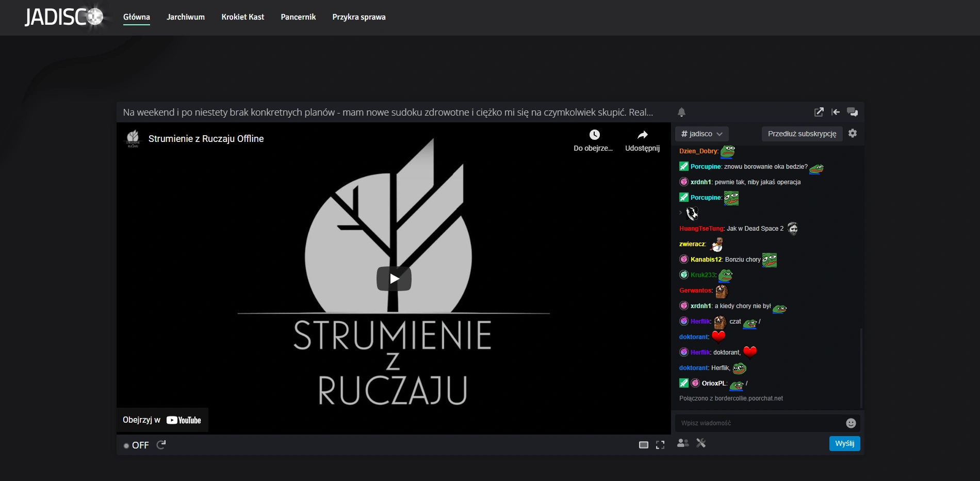Click the frog emote after Dzien_Dobry
The width and height of the screenshot is (980, 481).
tap(727, 151)
